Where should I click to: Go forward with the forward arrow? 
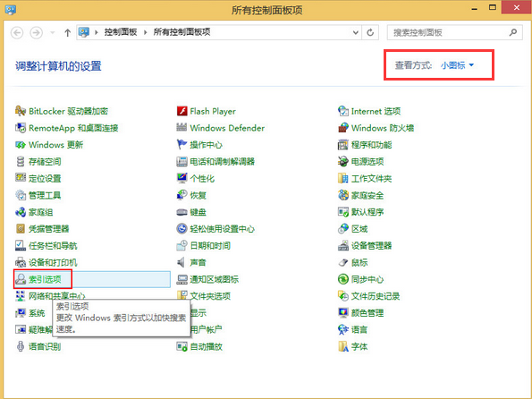37,32
